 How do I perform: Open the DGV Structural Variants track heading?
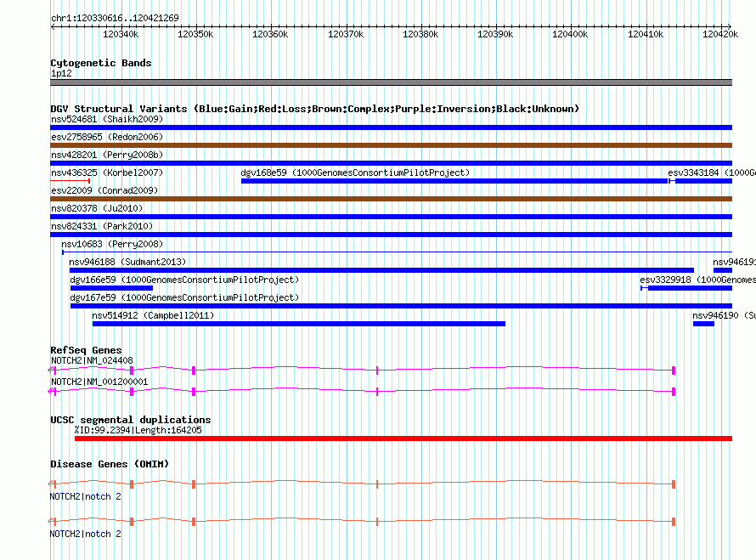315,109
